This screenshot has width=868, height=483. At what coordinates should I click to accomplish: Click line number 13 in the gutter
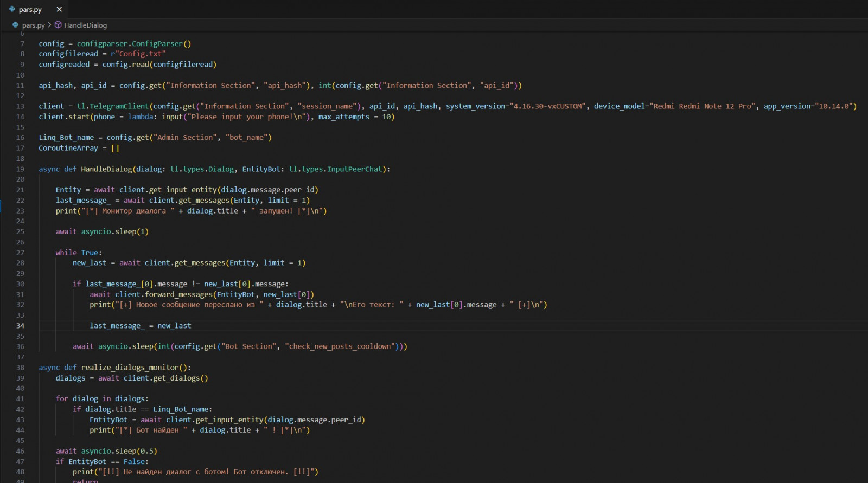[20, 106]
